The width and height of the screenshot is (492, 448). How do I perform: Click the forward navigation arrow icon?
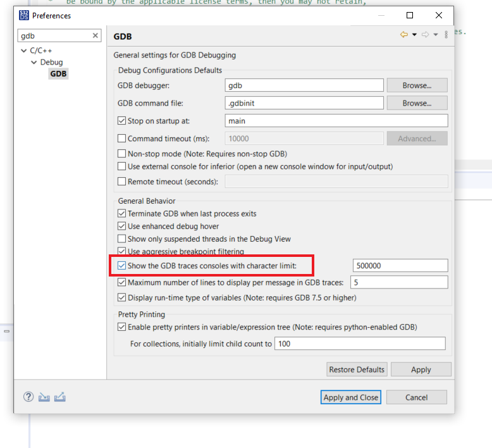tap(425, 35)
